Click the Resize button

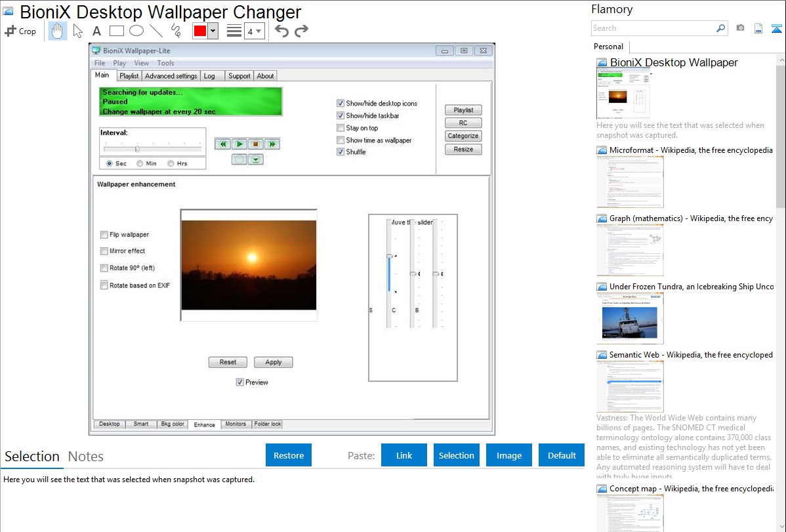tap(463, 149)
